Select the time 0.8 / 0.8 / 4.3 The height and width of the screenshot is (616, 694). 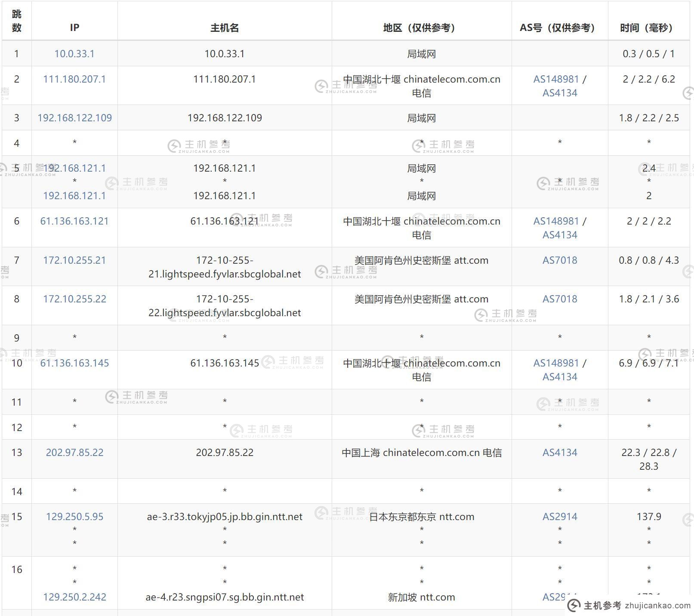point(649,260)
